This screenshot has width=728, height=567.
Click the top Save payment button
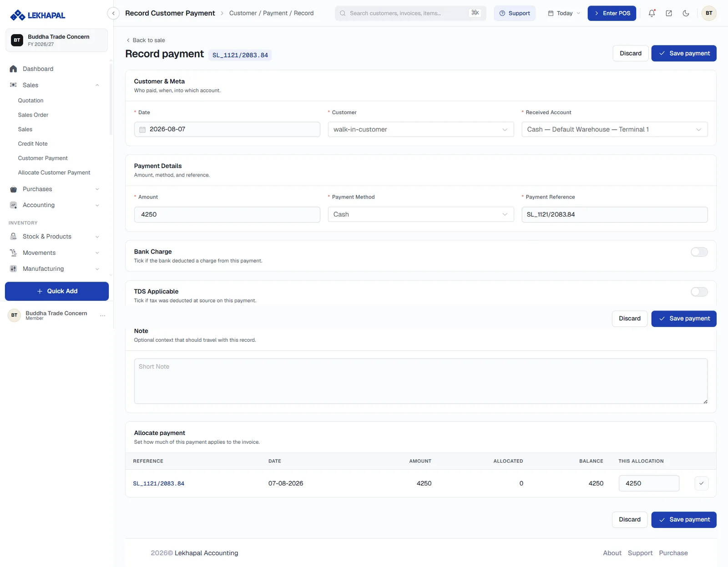pyautogui.click(x=684, y=53)
